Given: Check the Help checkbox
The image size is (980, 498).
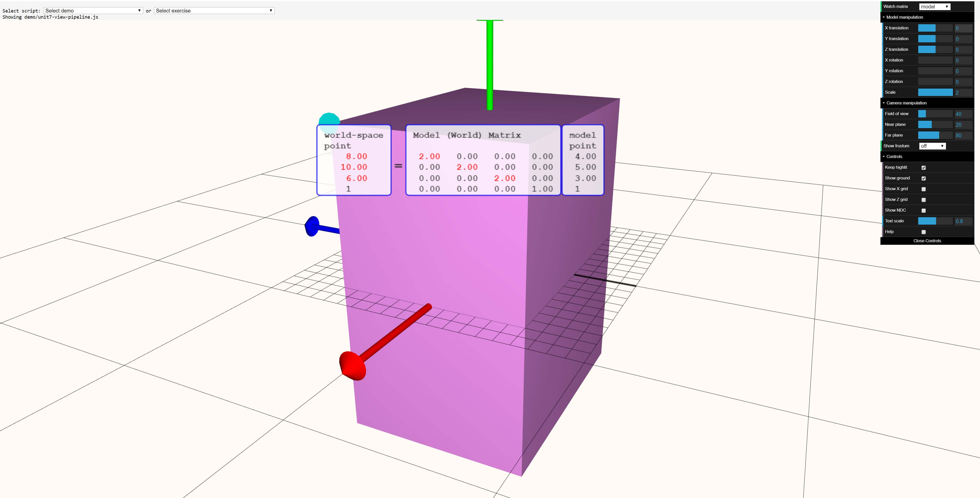Looking at the screenshot, I should (923, 232).
